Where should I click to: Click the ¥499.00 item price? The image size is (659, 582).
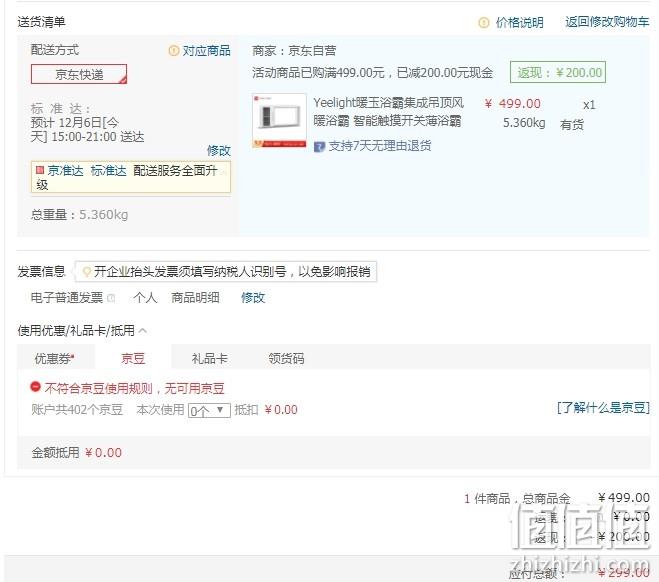pyautogui.click(x=512, y=104)
